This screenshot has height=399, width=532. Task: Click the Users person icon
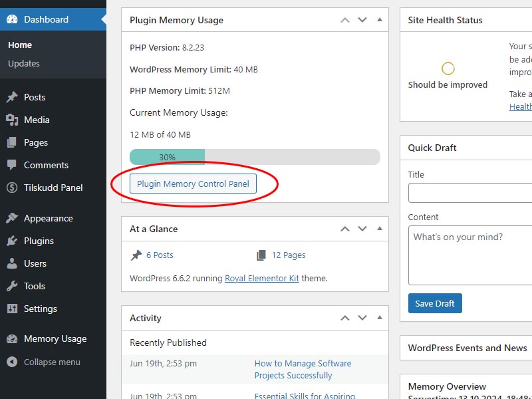click(12, 263)
